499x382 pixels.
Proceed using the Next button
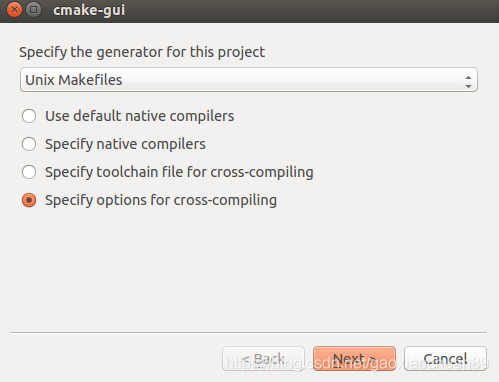coord(354,359)
